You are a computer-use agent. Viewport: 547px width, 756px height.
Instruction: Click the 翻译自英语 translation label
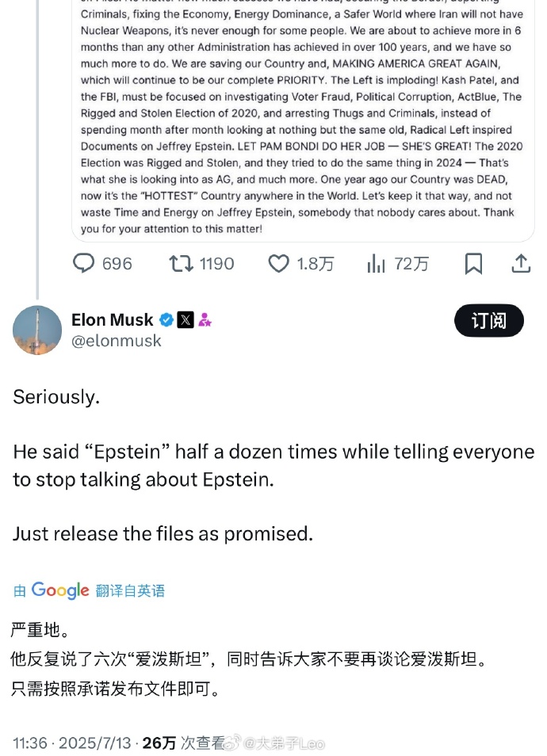130,590
